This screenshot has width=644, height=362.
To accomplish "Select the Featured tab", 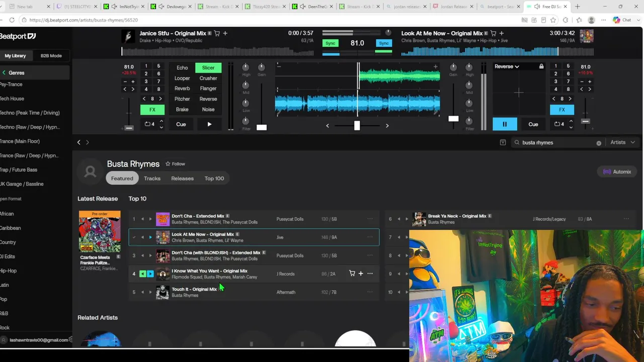I will click(x=122, y=178).
